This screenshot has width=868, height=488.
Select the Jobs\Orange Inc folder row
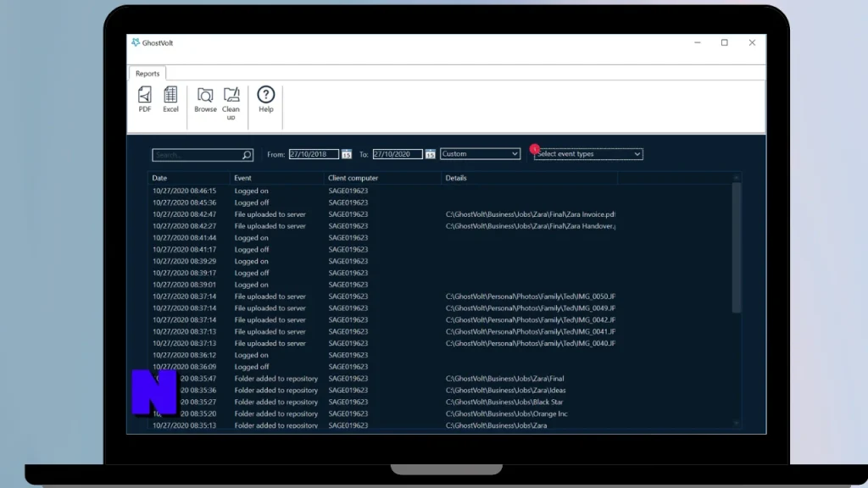440,413
